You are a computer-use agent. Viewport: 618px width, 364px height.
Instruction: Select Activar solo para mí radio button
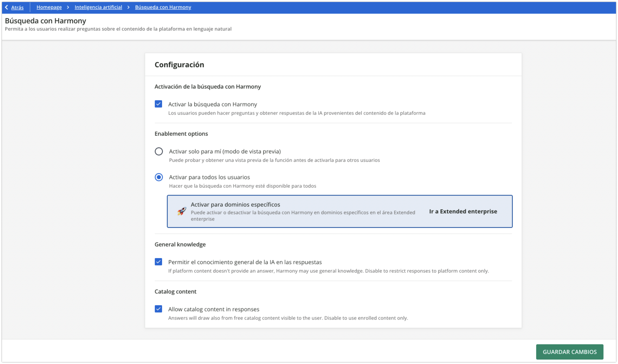(x=159, y=152)
